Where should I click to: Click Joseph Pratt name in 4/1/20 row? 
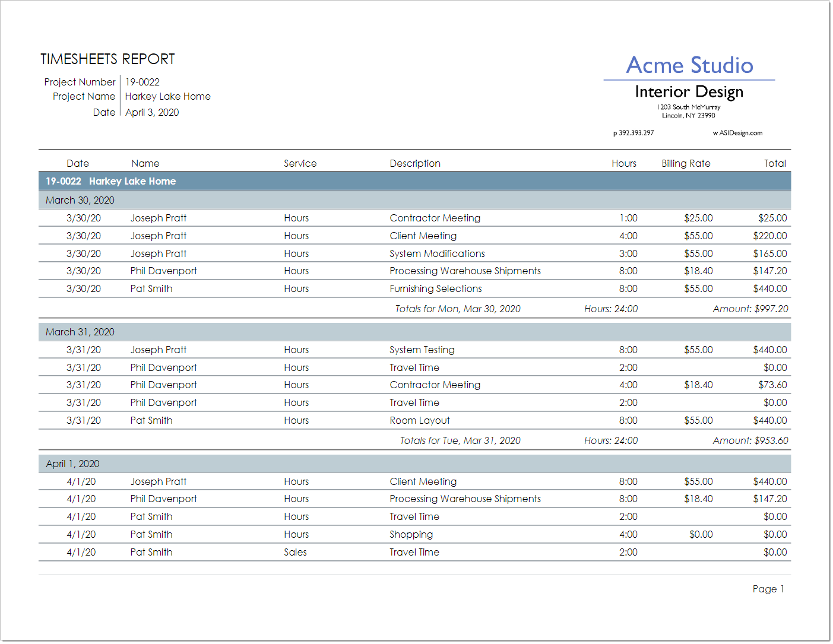click(x=159, y=481)
